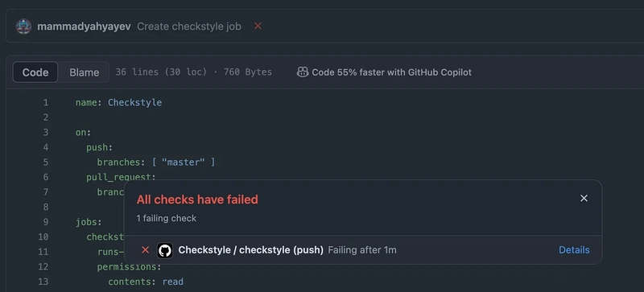The height and width of the screenshot is (292, 644).
Task: Click the red X beside Checkstyle check
Action: point(146,249)
